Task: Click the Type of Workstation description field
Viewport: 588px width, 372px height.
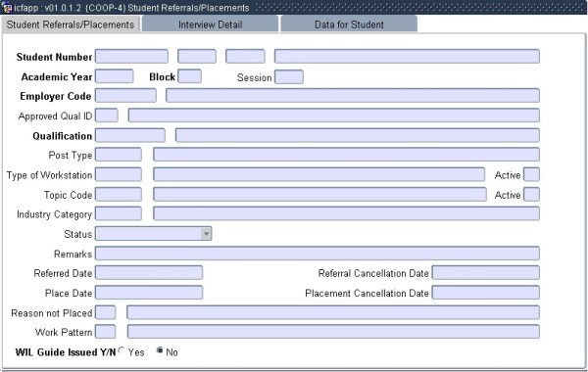Action: click(318, 174)
